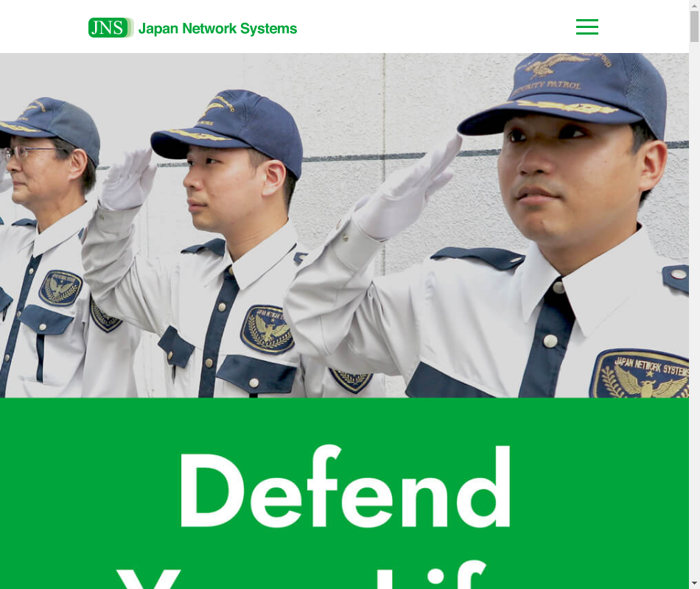Click the Japan Network Systems chest badge on right guard
700x589 pixels.
tap(640, 374)
